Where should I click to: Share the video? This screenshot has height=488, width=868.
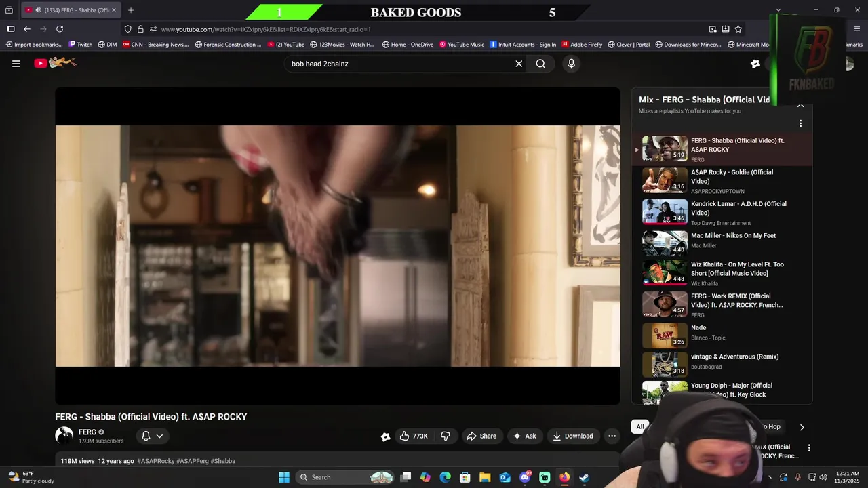481,436
